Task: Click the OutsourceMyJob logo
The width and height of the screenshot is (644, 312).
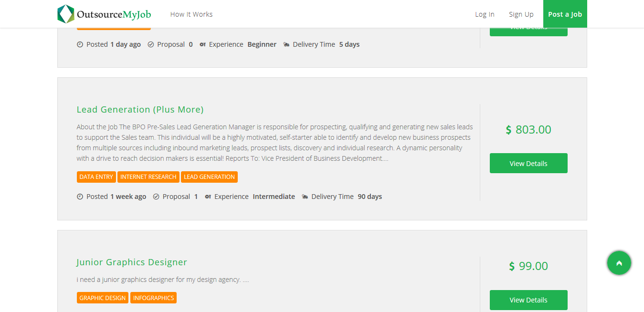Action: click(x=104, y=14)
